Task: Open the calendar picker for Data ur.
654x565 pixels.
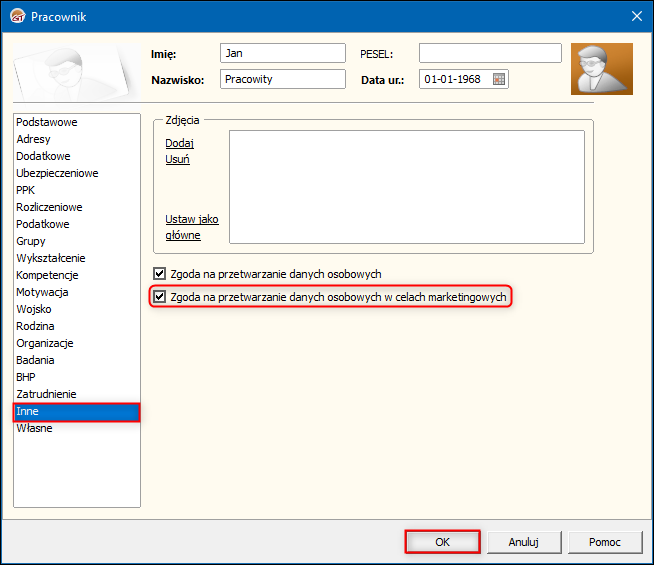Action: [x=499, y=79]
